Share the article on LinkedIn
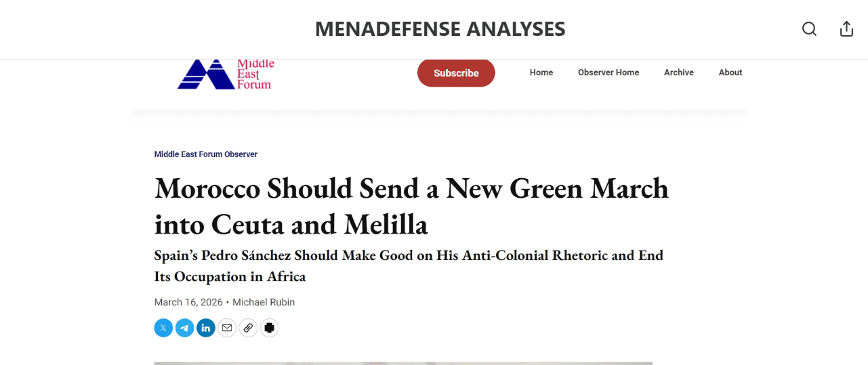868x365 pixels. pyautogui.click(x=206, y=328)
